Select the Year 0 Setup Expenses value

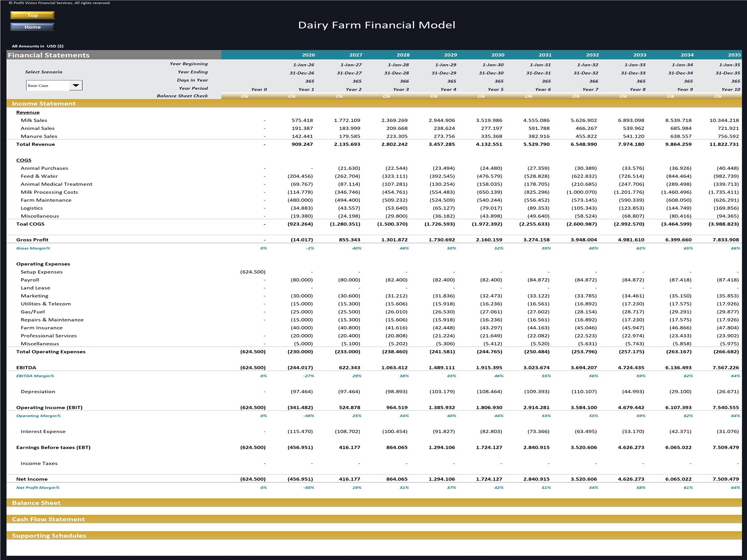click(x=253, y=272)
